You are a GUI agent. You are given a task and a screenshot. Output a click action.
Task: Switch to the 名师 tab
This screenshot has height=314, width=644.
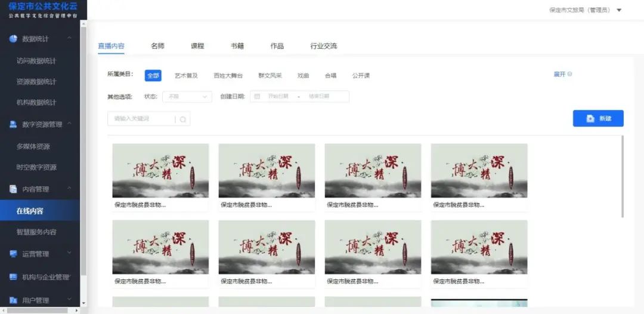pos(157,46)
